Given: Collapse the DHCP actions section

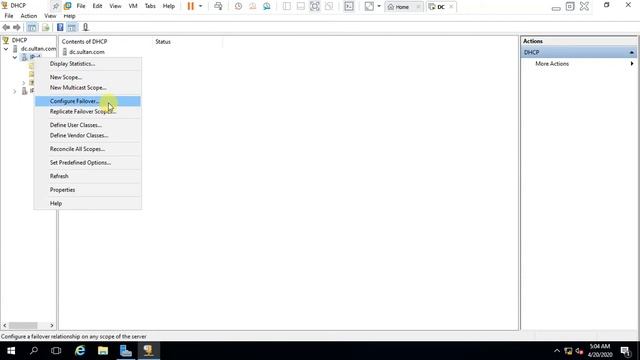Looking at the screenshot, I should (x=631, y=52).
